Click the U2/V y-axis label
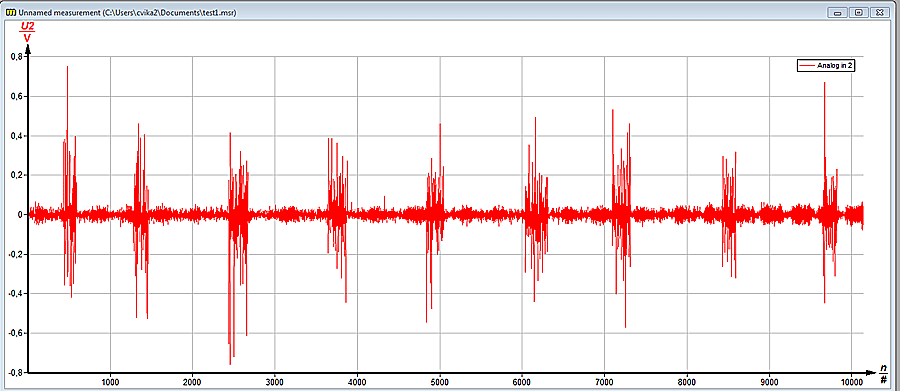900x391 pixels. click(27, 32)
